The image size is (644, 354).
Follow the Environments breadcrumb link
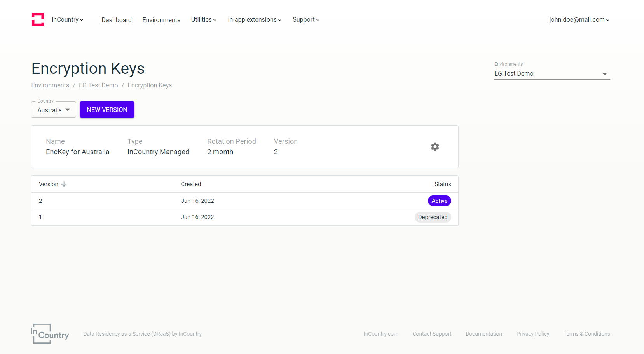coord(50,85)
